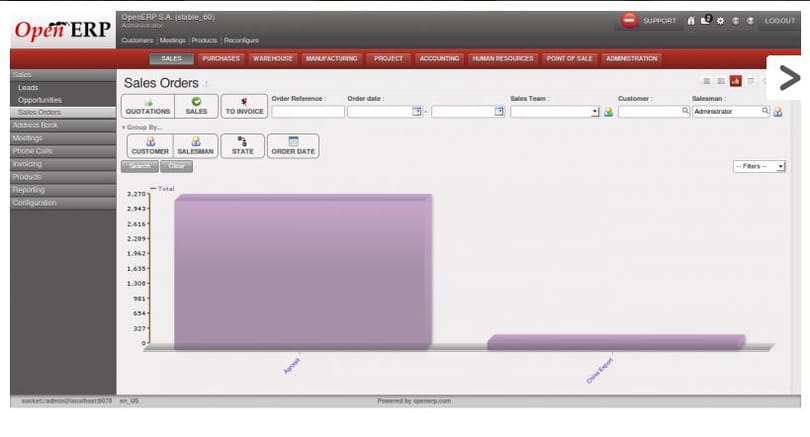Open the Filters dropdown
The width and height of the screenshot is (810, 437).
(x=759, y=166)
